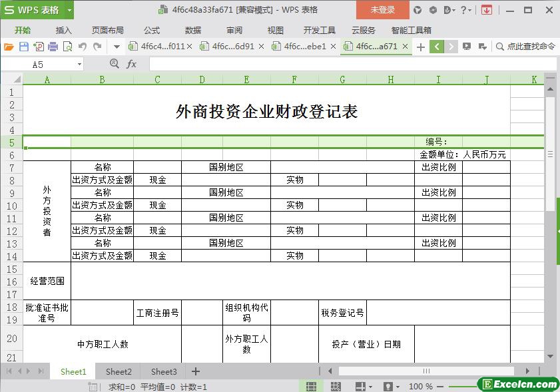Open quick access toolbar customize arrow

[x=117, y=47]
